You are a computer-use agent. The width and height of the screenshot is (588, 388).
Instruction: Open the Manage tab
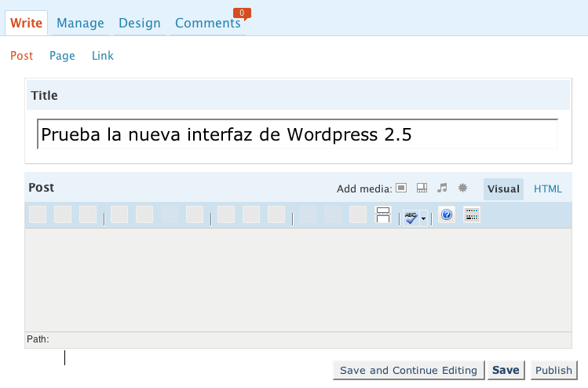click(x=80, y=24)
